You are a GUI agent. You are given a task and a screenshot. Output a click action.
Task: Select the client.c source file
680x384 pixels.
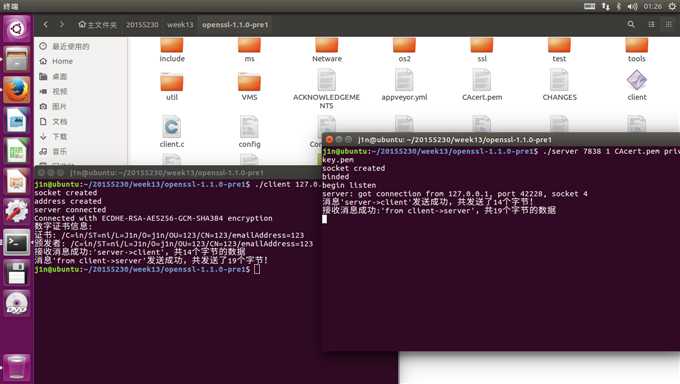coord(172,132)
